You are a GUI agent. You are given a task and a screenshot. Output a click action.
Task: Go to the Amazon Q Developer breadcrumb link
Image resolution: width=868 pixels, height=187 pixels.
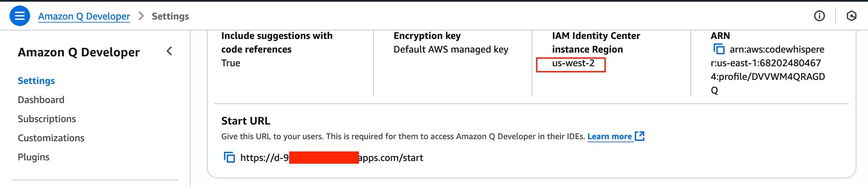point(84,16)
